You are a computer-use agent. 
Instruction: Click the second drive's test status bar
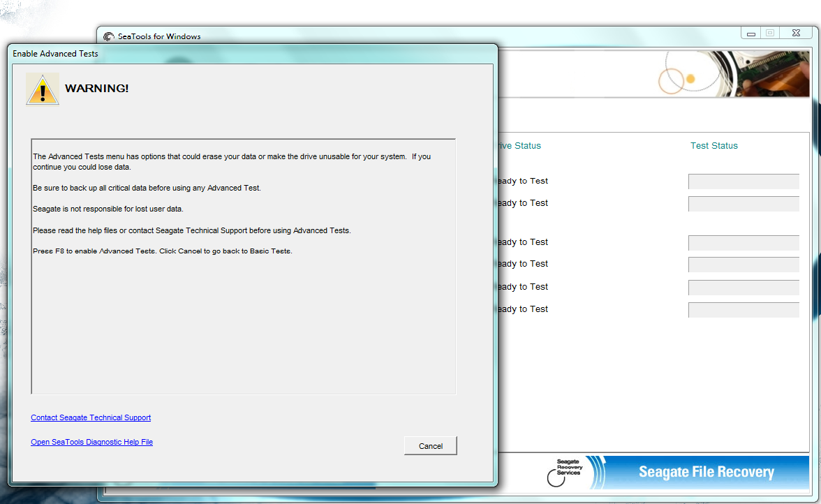pyautogui.click(x=744, y=204)
